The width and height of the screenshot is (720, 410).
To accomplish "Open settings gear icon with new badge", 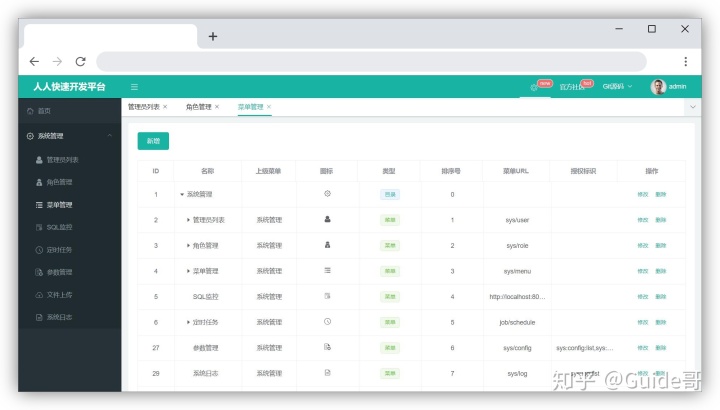I will coord(534,87).
